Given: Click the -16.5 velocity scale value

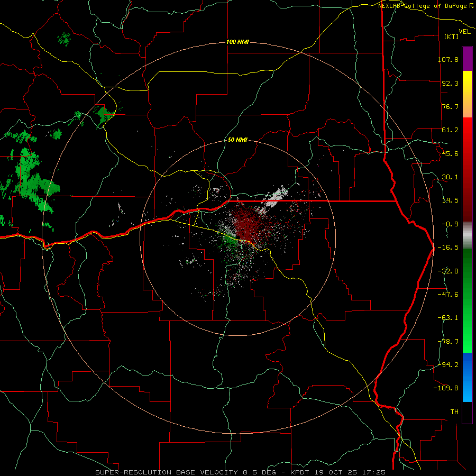Looking at the screenshot, I should pos(448,248).
